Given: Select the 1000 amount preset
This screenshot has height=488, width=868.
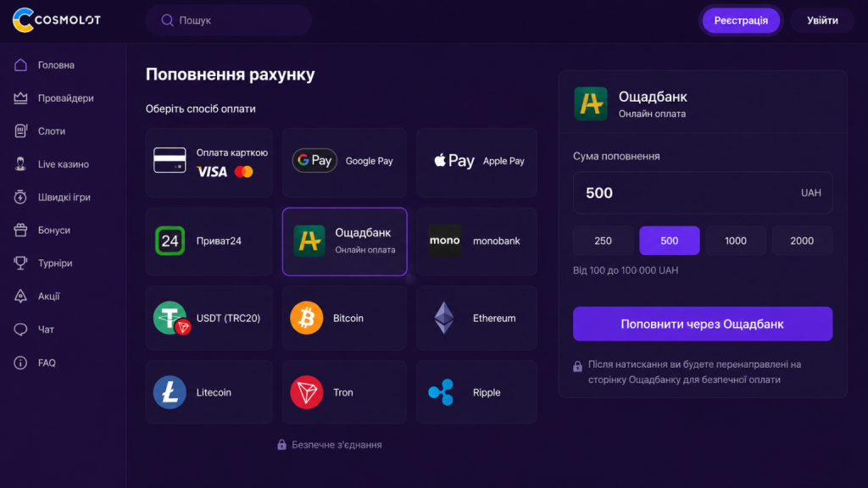Looking at the screenshot, I should tap(736, 241).
